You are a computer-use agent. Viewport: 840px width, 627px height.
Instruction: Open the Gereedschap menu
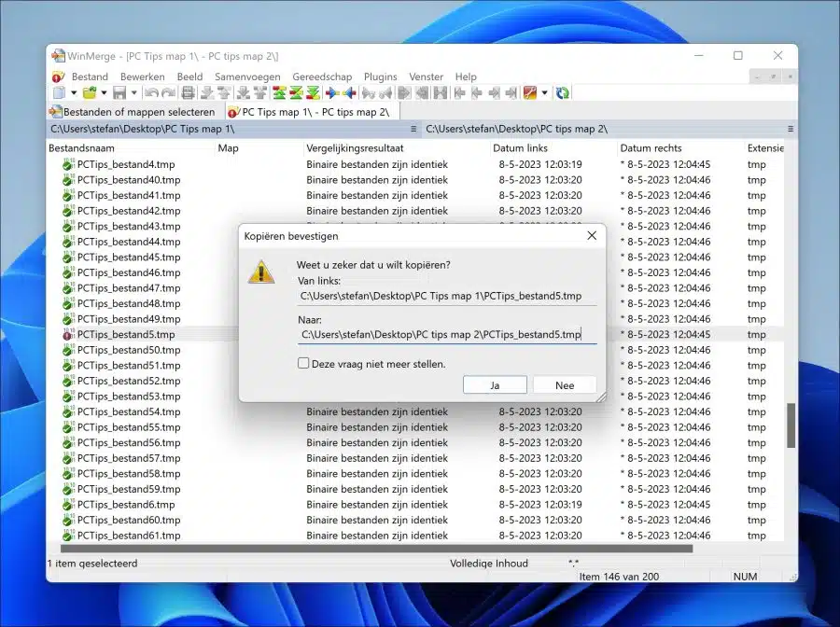(322, 77)
